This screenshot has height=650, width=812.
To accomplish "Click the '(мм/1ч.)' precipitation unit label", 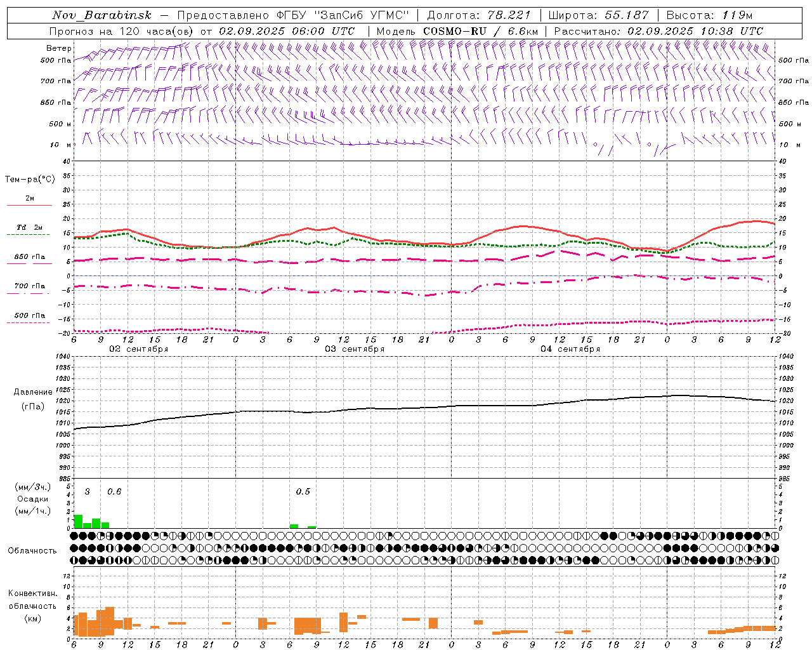I will [32, 511].
